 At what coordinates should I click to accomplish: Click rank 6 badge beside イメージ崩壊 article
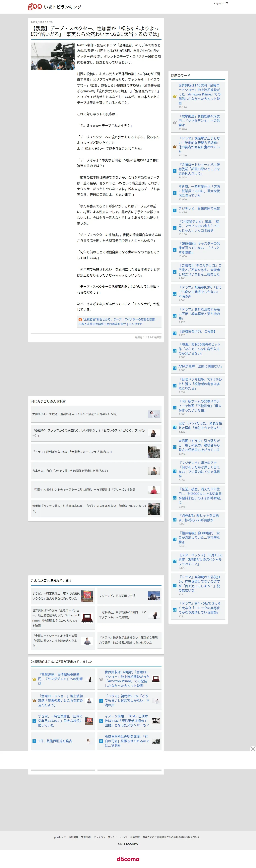[101, 721]
